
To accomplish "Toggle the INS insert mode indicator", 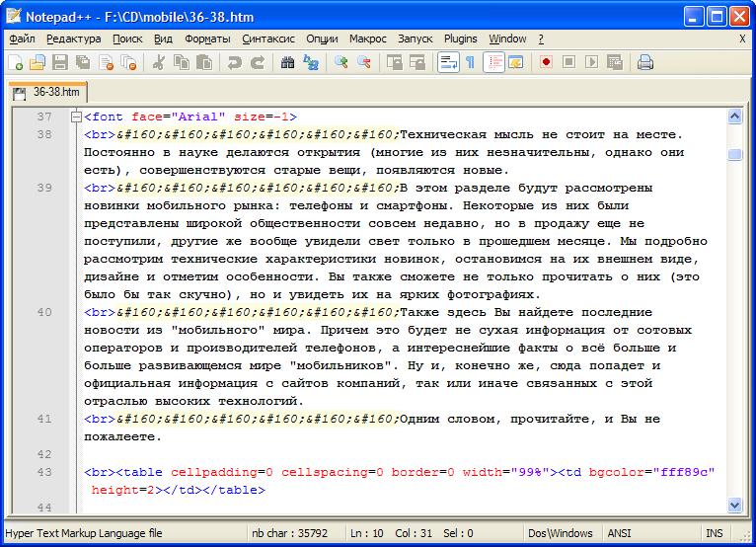I will 715,533.
